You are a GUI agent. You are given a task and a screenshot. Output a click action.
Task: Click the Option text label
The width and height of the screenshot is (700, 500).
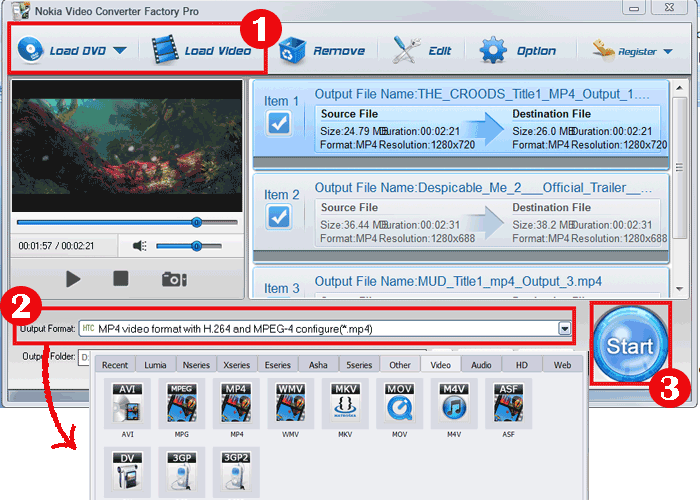(x=536, y=51)
